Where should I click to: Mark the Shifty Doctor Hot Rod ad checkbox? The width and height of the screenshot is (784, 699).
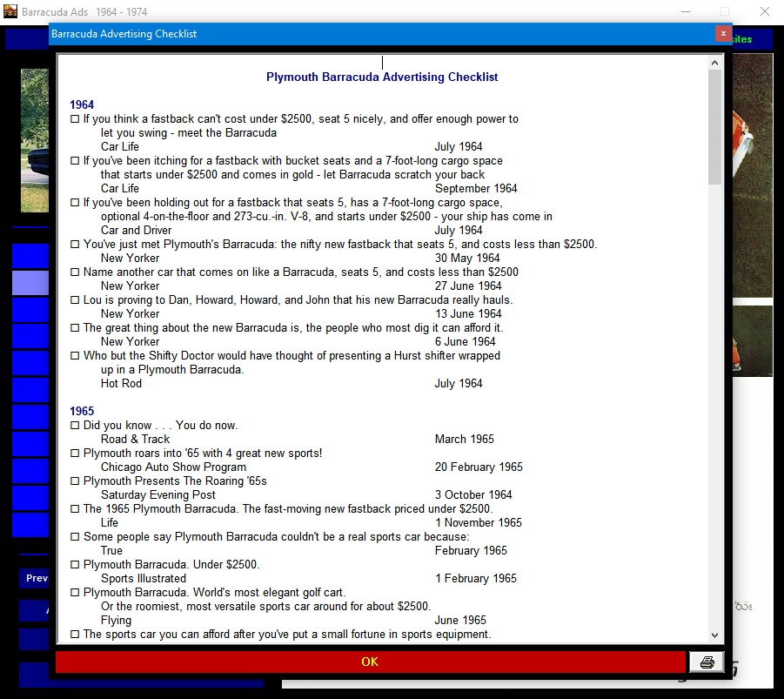(75, 356)
